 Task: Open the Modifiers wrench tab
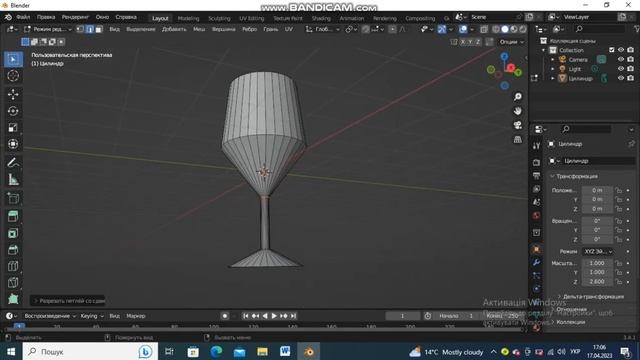536,262
